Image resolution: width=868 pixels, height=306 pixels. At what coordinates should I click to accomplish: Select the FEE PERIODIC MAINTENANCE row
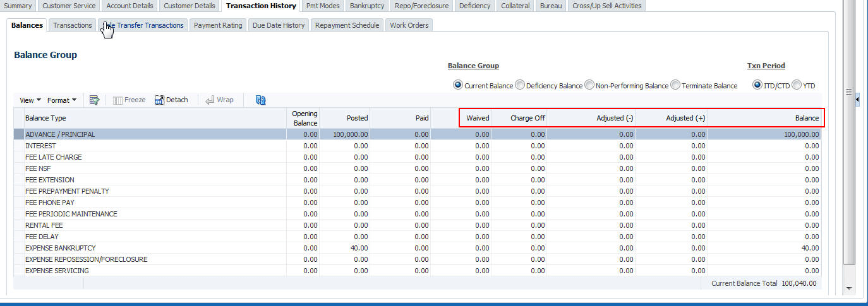[418, 214]
